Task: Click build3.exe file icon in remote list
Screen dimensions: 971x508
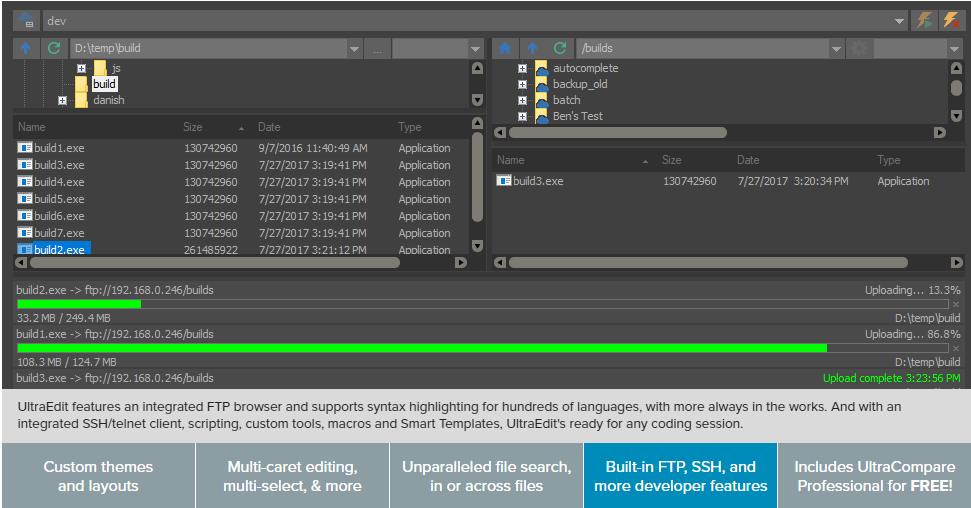Action: [x=504, y=181]
